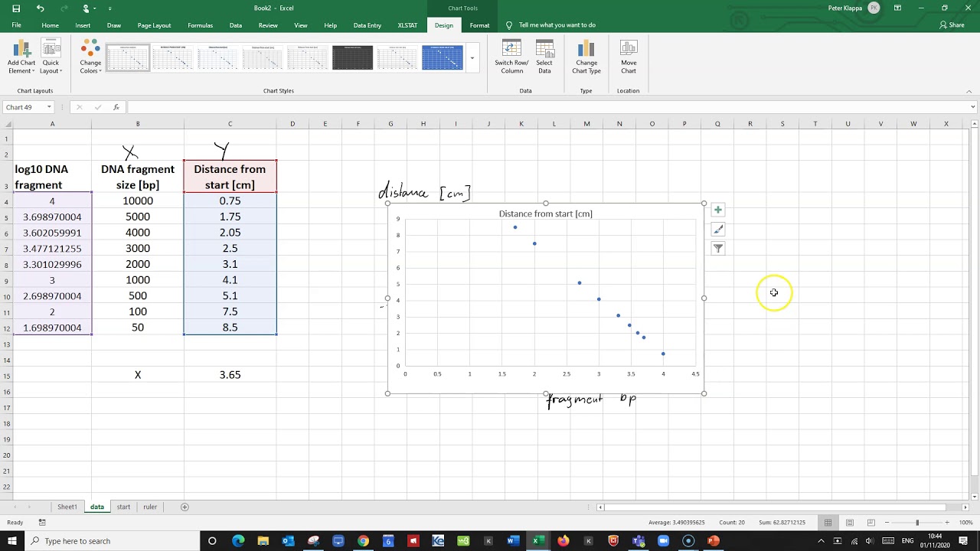The image size is (980, 551).
Task: Expand the formula bar
Action: click(973, 107)
